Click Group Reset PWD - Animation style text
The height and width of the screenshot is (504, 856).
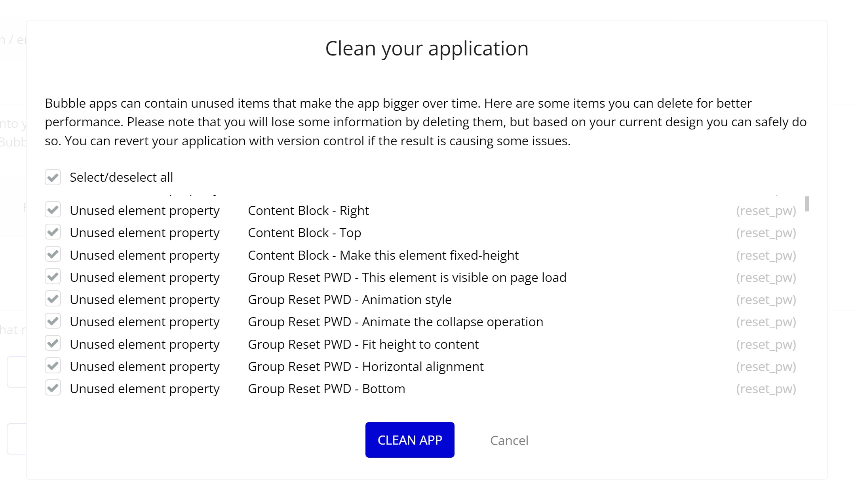(x=349, y=300)
